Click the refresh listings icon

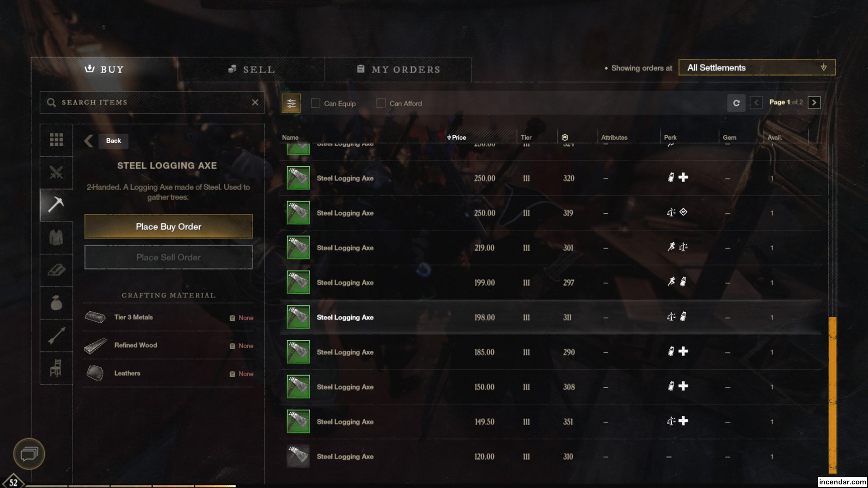(x=736, y=103)
